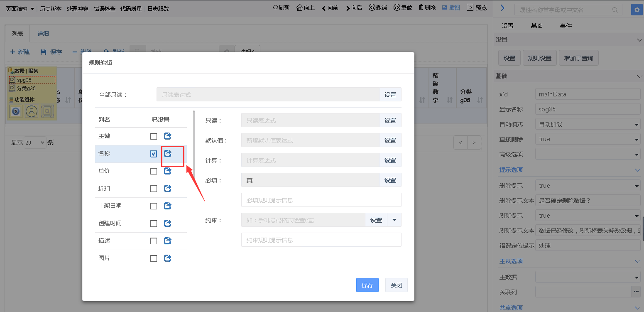This screenshot has height=312, width=644.
Task: Open the 约束 settings dropdown arrow
Action: [x=394, y=220]
